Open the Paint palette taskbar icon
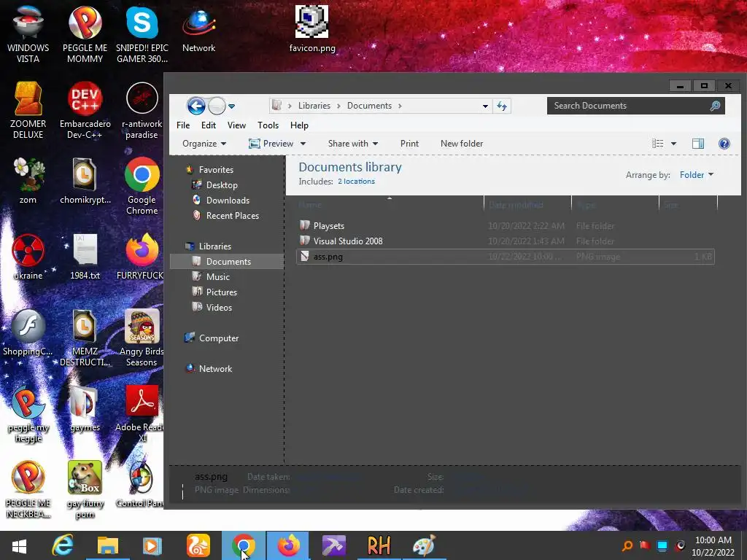The width and height of the screenshot is (747, 560). tap(424, 546)
